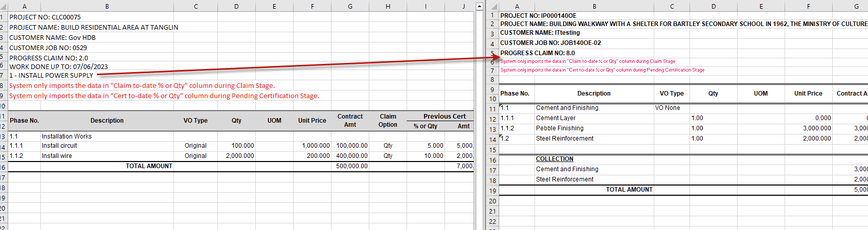
Task: Click 'Phase No.' header in the CLC00075 sheet
Action: coord(24,121)
